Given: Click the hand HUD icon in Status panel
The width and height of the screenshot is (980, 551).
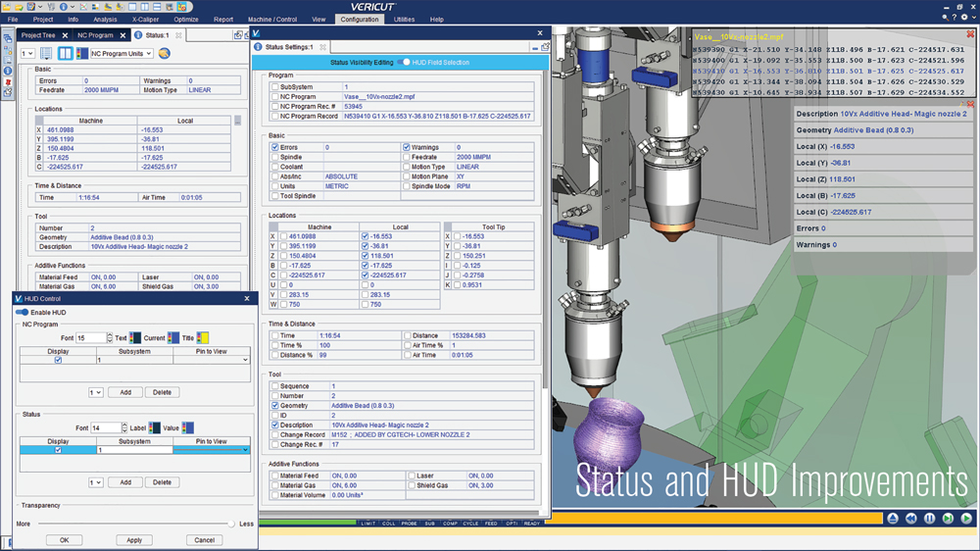Looking at the screenshot, I should [x=165, y=53].
